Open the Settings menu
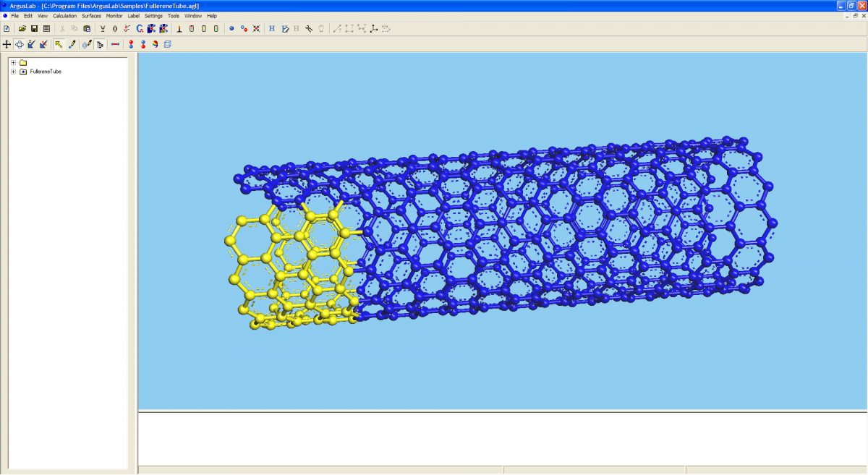Image resolution: width=868 pixels, height=475 pixels. pos(153,15)
